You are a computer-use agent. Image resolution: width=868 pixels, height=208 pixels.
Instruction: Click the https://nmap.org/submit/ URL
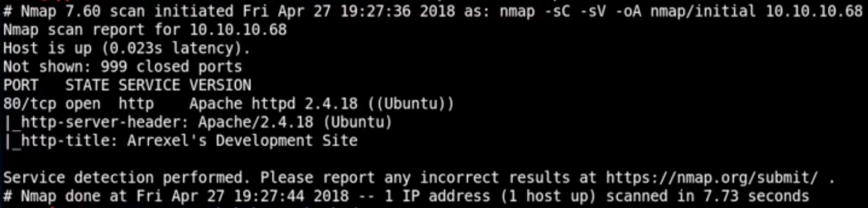pyautogui.click(x=712, y=177)
